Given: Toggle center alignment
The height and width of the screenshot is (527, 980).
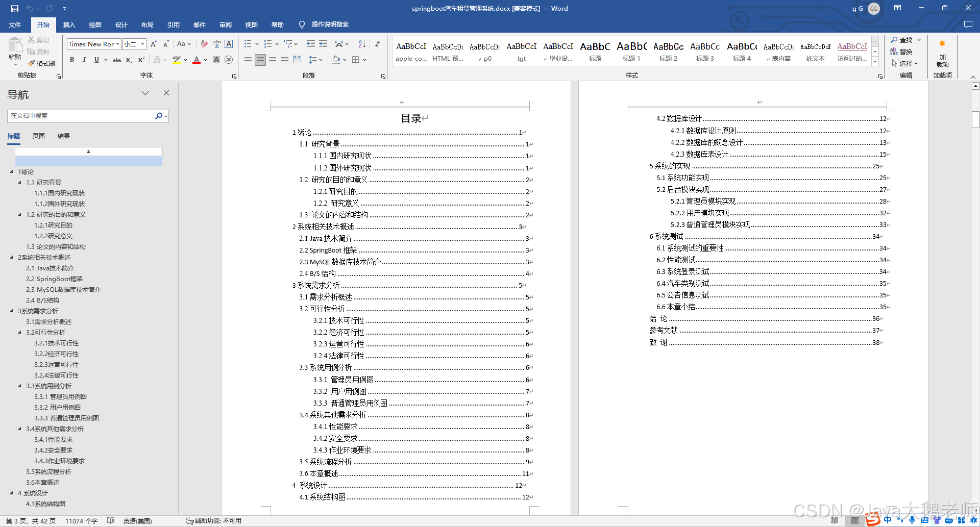Looking at the screenshot, I should tap(260, 60).
